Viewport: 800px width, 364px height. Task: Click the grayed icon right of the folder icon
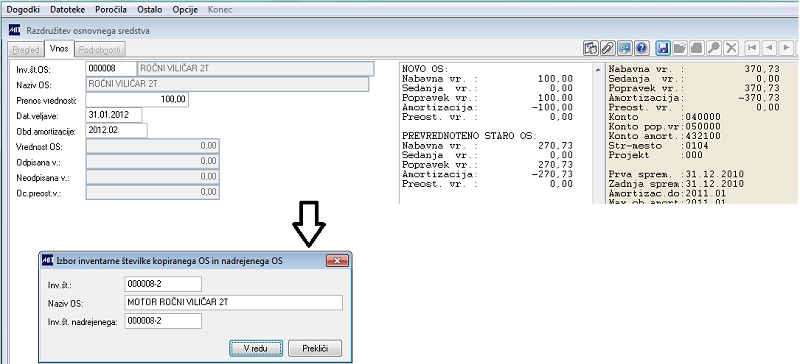pos(697,48)
